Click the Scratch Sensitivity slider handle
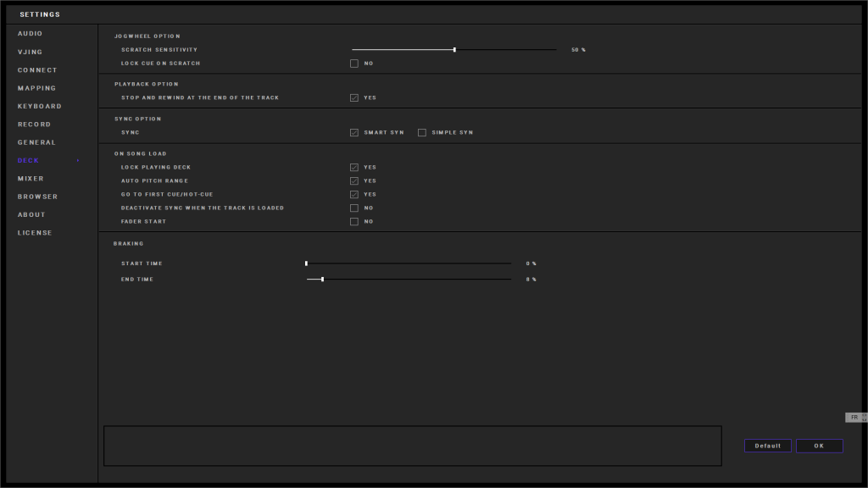This screenshot has height=488, width=868. pyautogui.click(x=454, y=50)
